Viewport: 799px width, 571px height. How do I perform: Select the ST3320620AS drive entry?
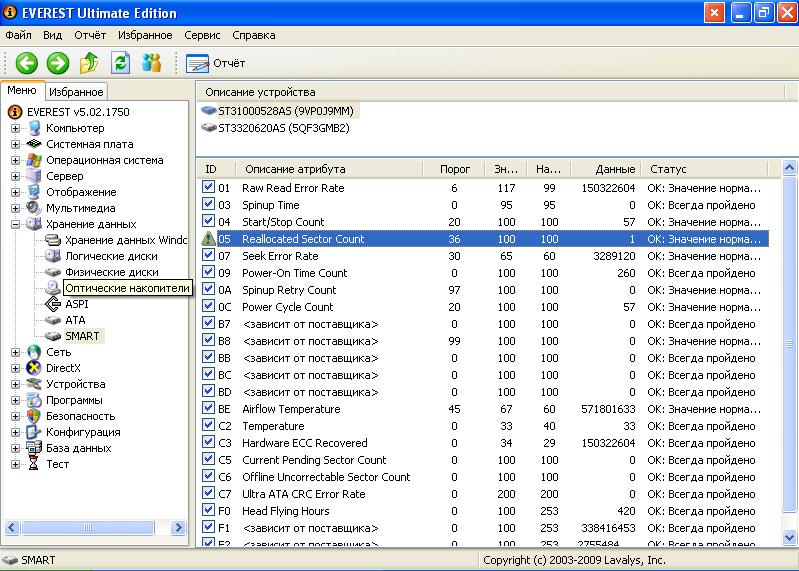tap(283, 128)
